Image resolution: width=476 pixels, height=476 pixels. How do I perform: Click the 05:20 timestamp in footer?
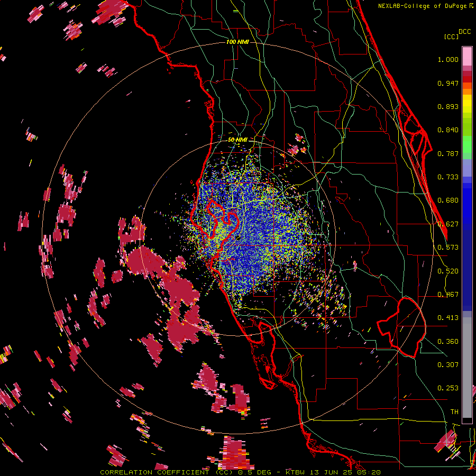pyautogui.click(x=369, y=472)
